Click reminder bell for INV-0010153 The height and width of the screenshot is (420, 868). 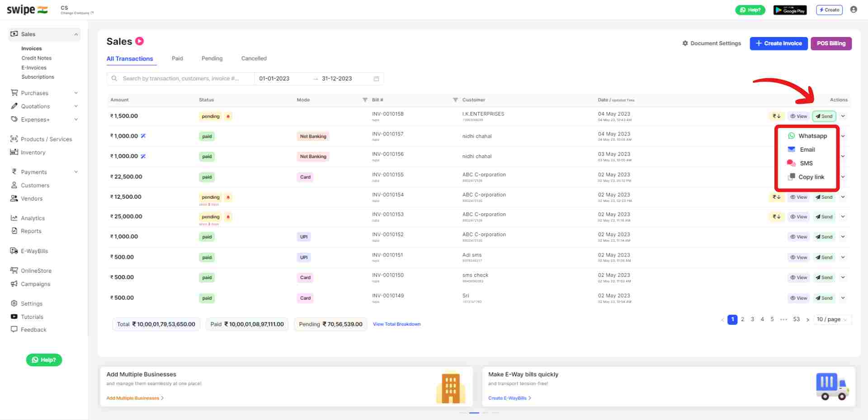coord(228,217)
